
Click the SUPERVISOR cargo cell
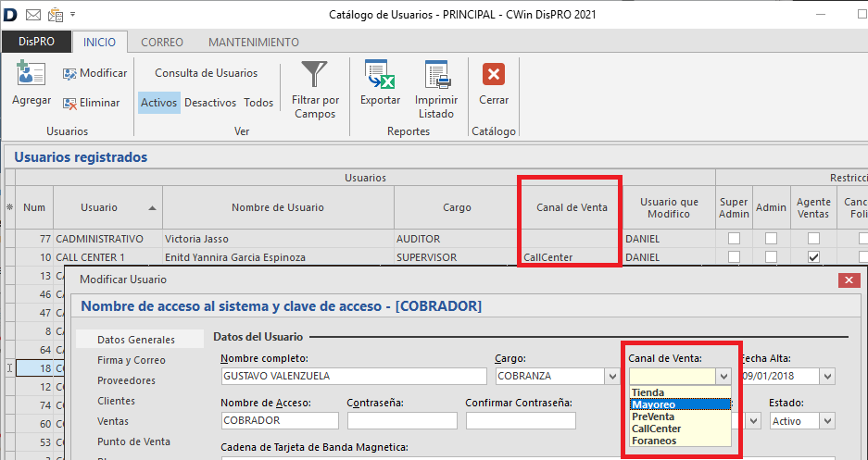[458, 257]
